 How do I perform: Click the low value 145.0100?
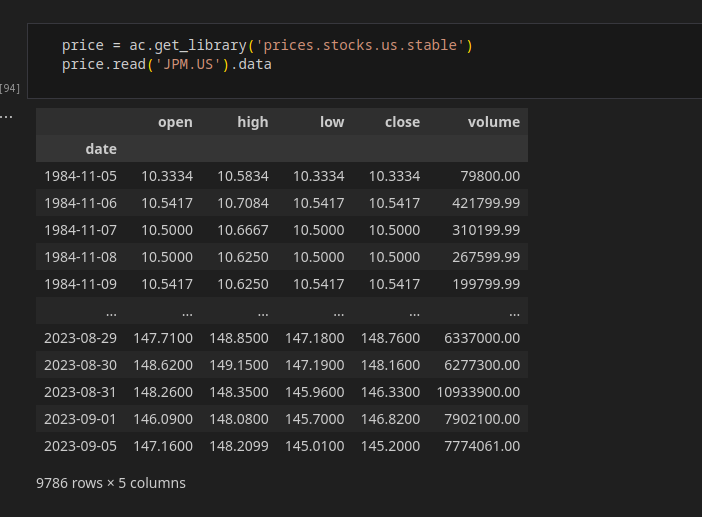[x=315, y=446]
